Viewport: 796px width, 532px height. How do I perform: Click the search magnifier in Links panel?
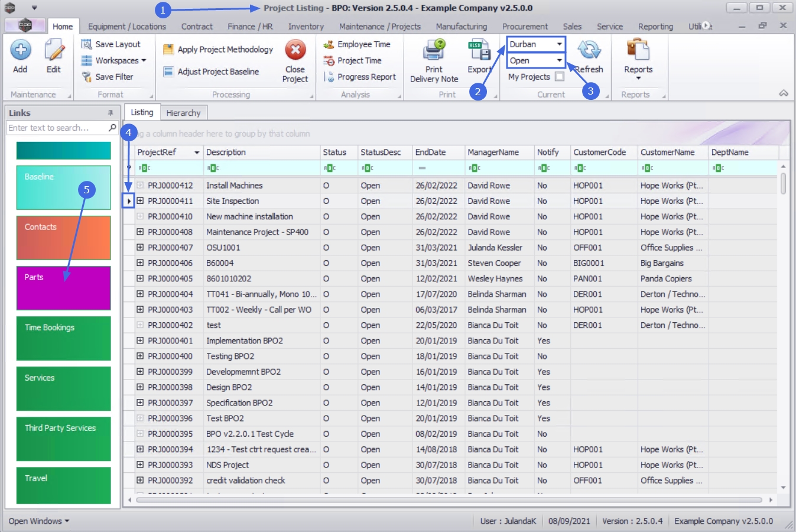click(112, 128)
